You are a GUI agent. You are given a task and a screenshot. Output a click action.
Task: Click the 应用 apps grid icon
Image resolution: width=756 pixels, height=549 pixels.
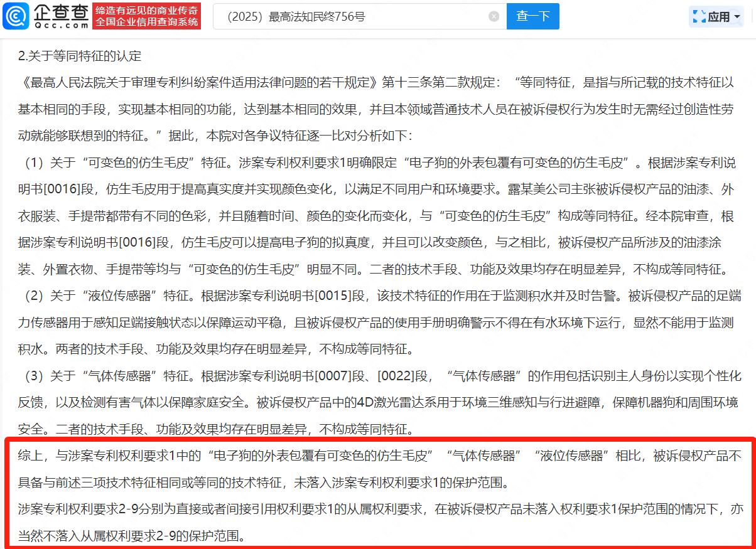pos(698,17)
